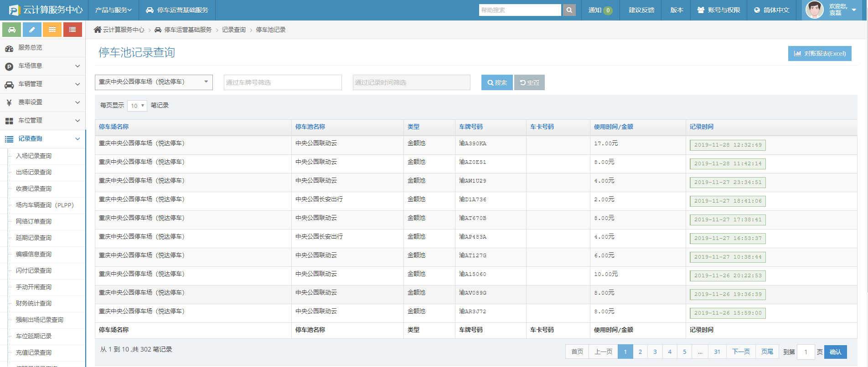This screenshot has width=868, height=367.
Task: Click the blue pencil edit shortcut icon
Action: [x=32, y=30]
